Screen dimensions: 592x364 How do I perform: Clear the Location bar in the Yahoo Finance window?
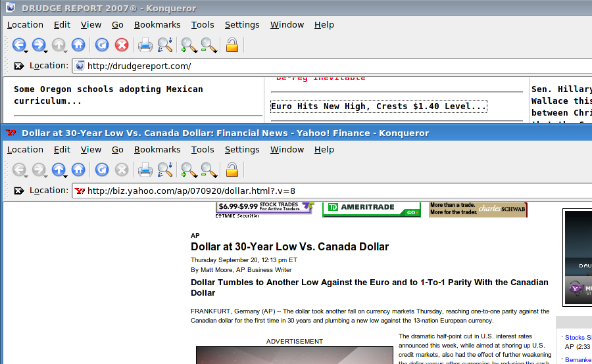click(18, 191)
